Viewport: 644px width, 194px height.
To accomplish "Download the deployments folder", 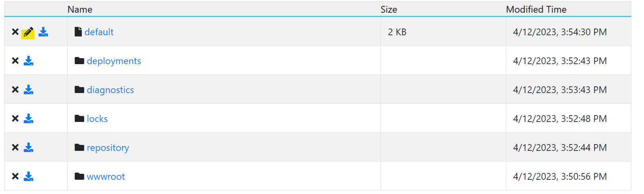I will click(x=28, y=61).
